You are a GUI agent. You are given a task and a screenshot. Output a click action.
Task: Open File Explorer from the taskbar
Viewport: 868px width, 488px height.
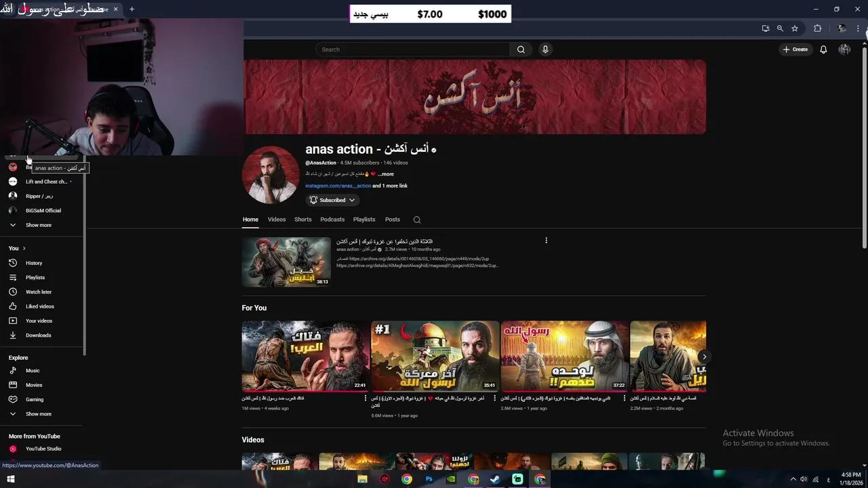click(x=362, y=479)
